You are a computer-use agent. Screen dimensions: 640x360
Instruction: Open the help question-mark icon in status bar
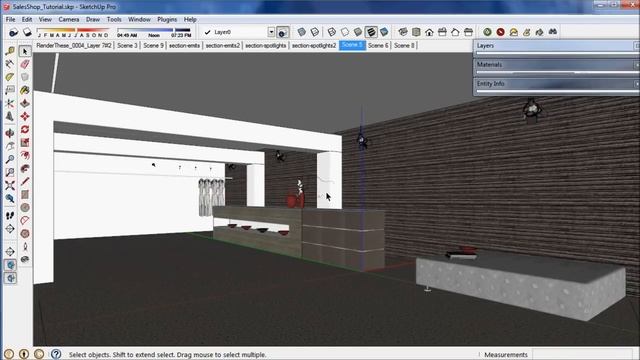pyautogui.click(x=56, y=354)
